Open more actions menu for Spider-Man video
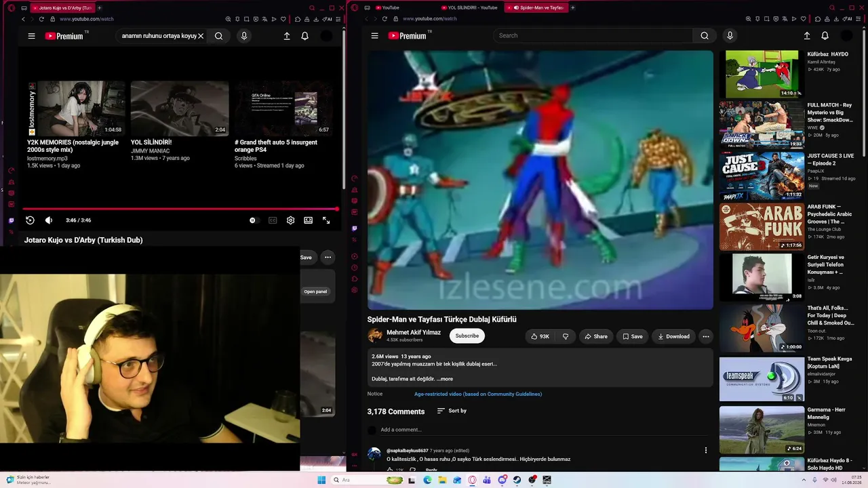 click(706, 336)
